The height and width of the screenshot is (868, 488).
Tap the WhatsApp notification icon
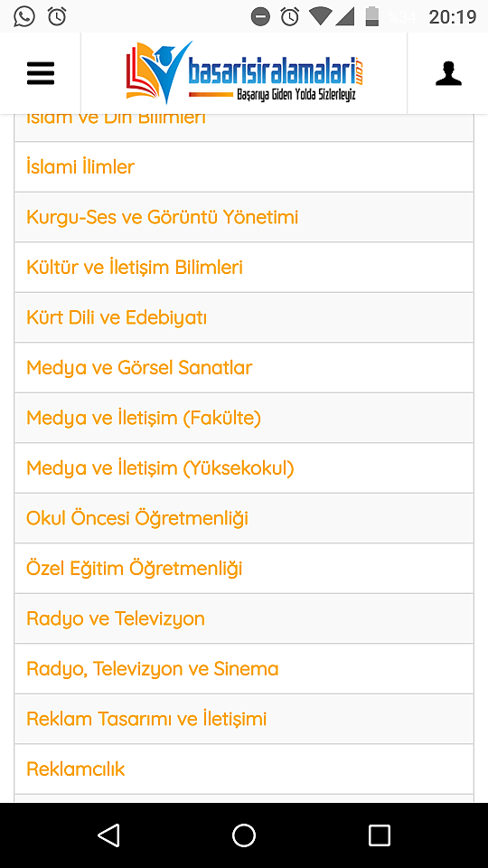point(23,16)
